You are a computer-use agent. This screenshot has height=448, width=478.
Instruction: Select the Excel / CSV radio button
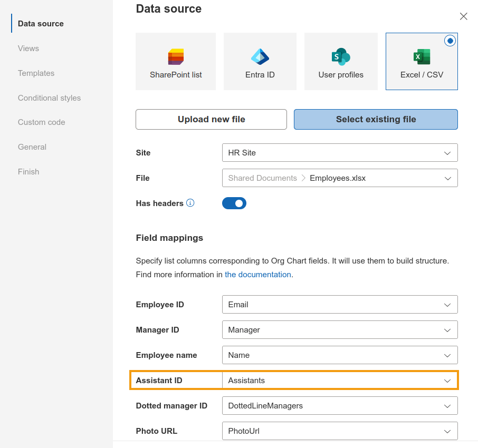tap(450, 41)
